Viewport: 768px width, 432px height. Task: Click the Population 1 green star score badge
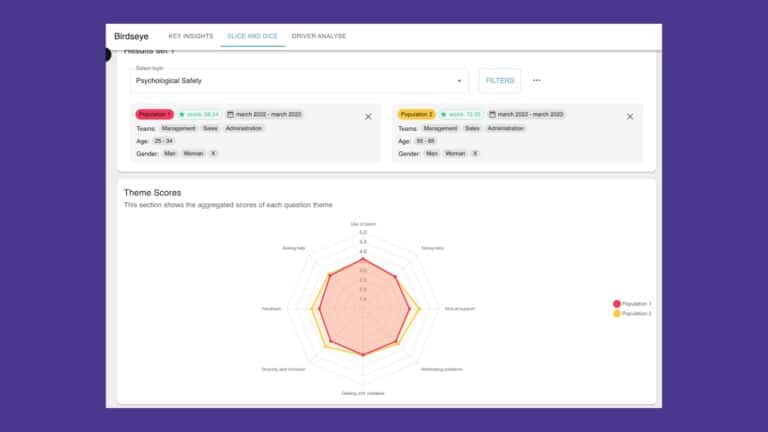click(x=199, y=114)
